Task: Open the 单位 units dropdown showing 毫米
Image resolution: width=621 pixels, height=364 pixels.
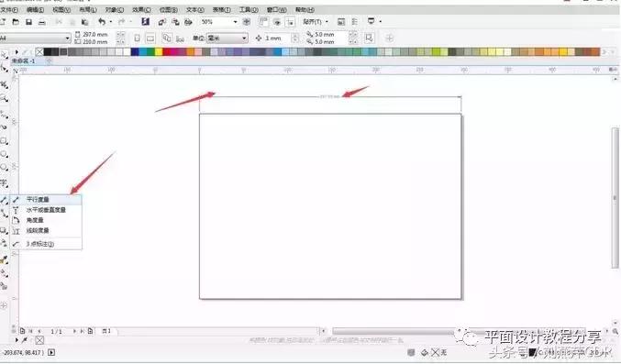Action: pyautogui.click(x=227, y=38)
